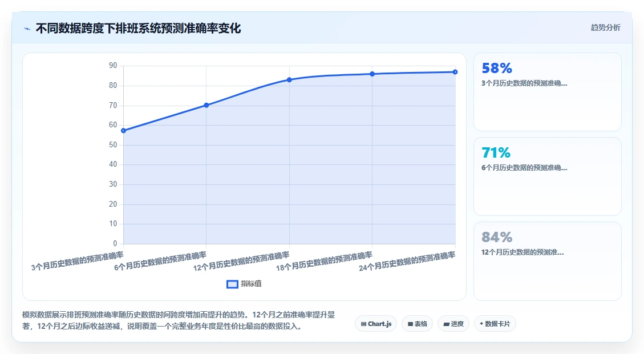Open the 58% data card
The height and width of the screenshot is (354, 644).
548,92
